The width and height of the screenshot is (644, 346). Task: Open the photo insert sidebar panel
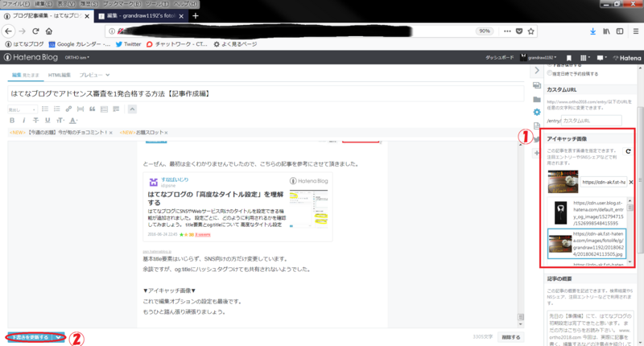537,85
